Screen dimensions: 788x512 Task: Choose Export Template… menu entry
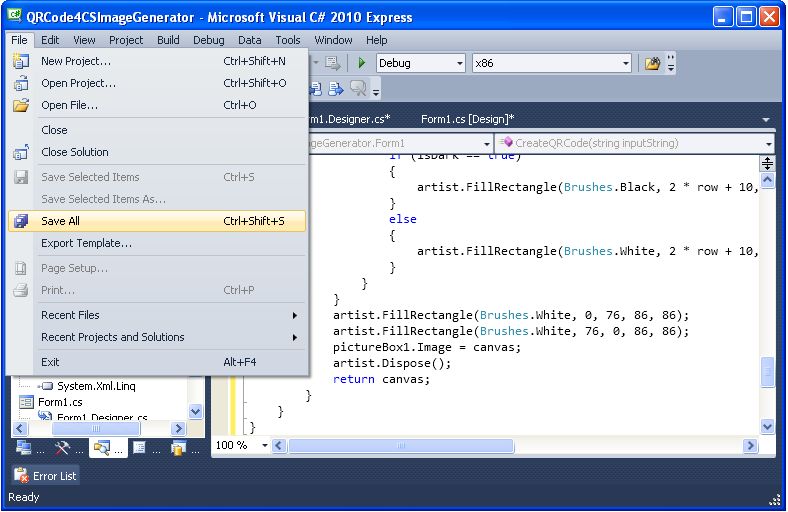pyautogui.click(x=156, y=243)
